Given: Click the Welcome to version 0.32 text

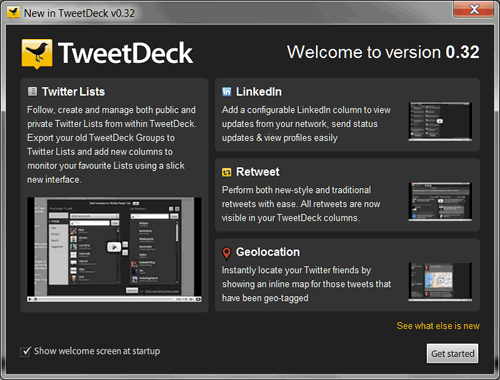Looking at the screenshot, I should (x=383, y=52).
